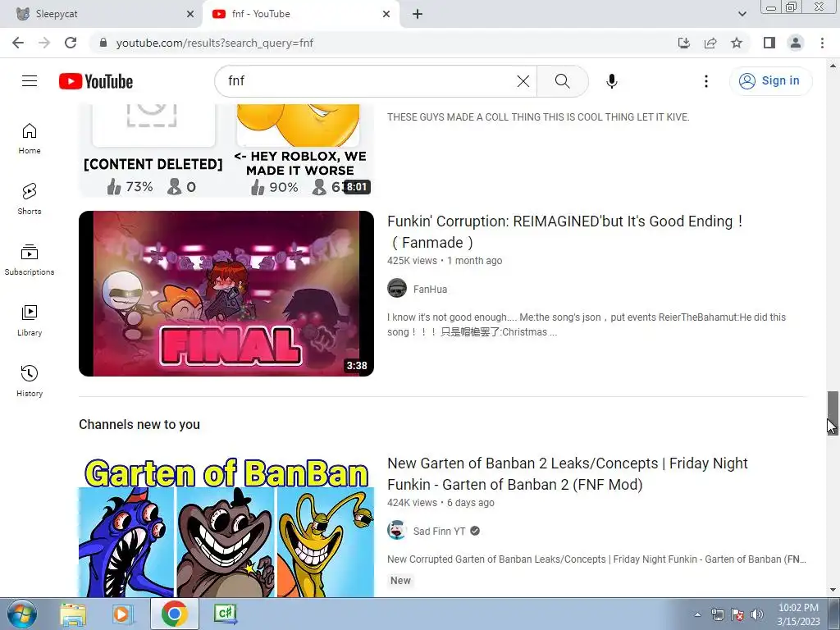Play the Roblox thumbnail video with 8:01 duration
The width and height of the screenshot is (840, 630).
(x=226, y=151)
